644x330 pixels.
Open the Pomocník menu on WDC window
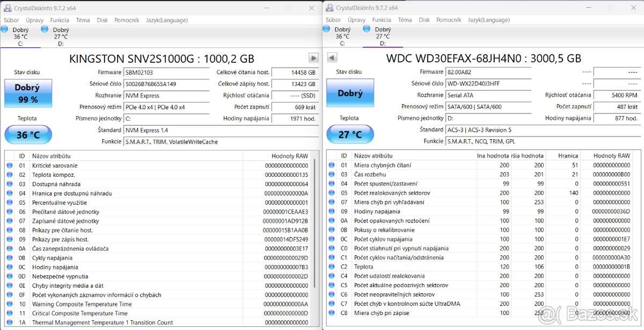(449, 20)
